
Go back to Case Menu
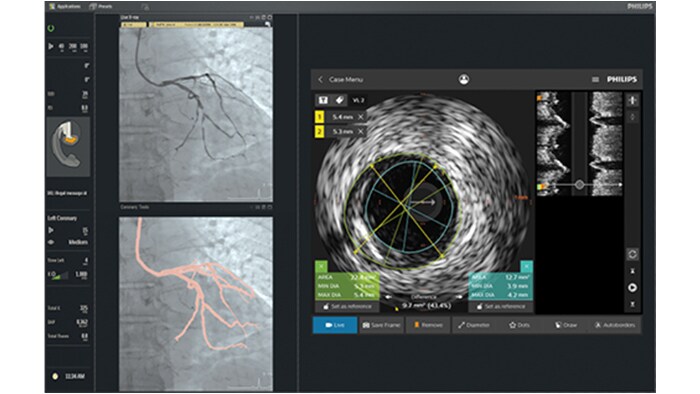(342, 79)
